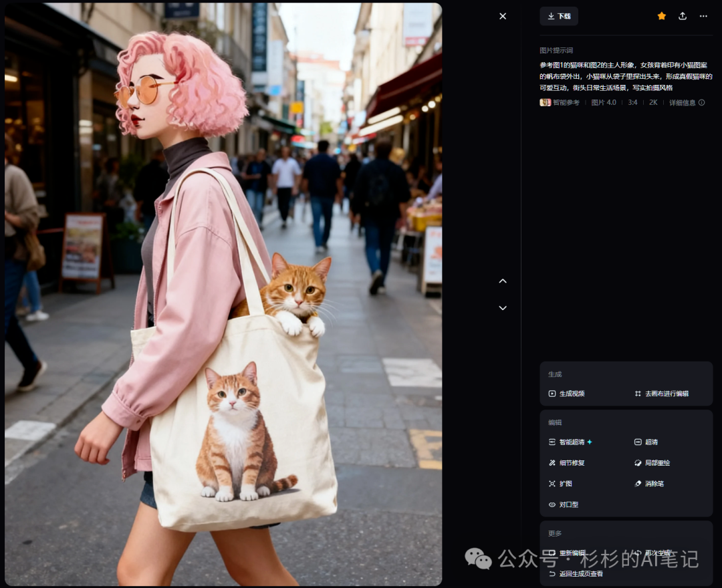Click the 生成视频 option
722x588 pixels.
567,394
